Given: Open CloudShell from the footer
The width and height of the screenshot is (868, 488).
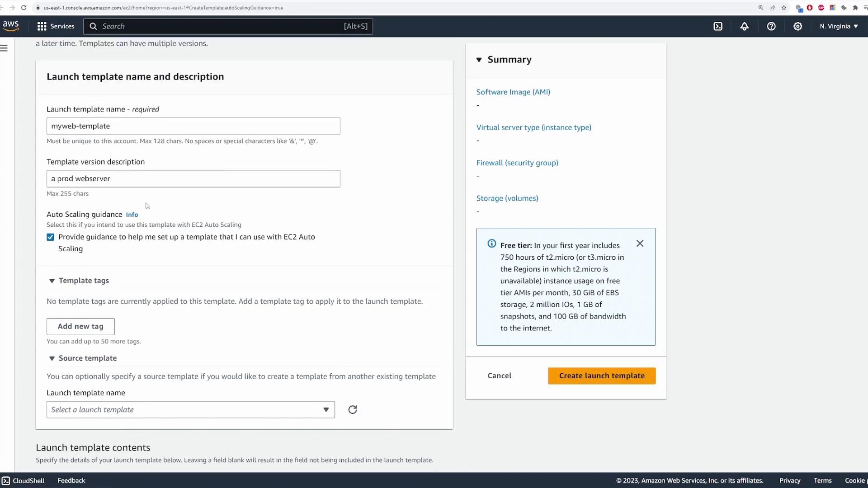Looking at the screenshot, I should [x=23, y=481].
